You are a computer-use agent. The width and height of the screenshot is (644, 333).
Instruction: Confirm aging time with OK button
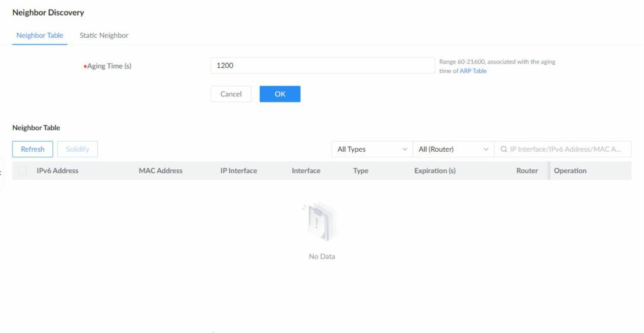pyautogui.click(x=280, y=94)
